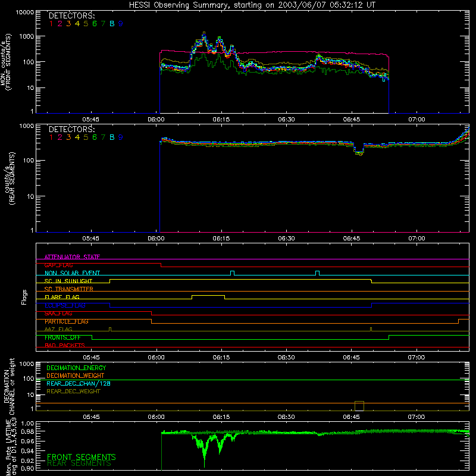The width and height of the screenshot is (476, 476).
Task: Click the FRONTS_OFF flag label
Action: point(63,337)
